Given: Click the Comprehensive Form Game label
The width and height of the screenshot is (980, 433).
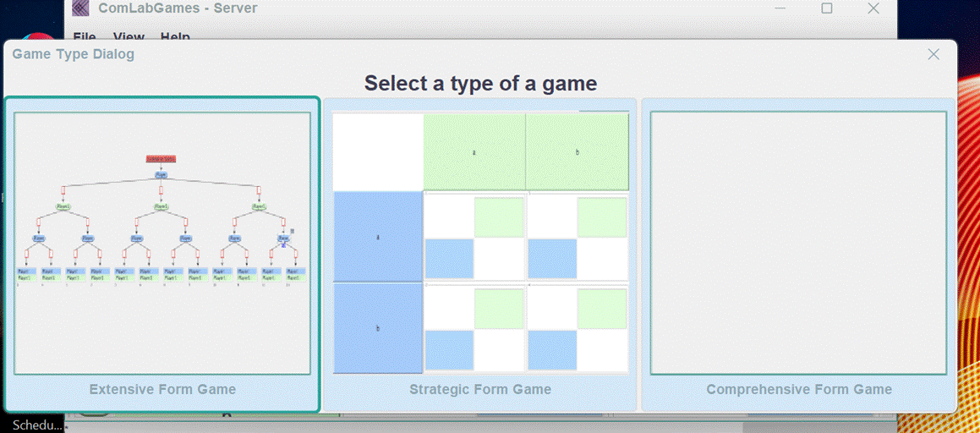Looking at the screenshot, I should click(799, 390).
